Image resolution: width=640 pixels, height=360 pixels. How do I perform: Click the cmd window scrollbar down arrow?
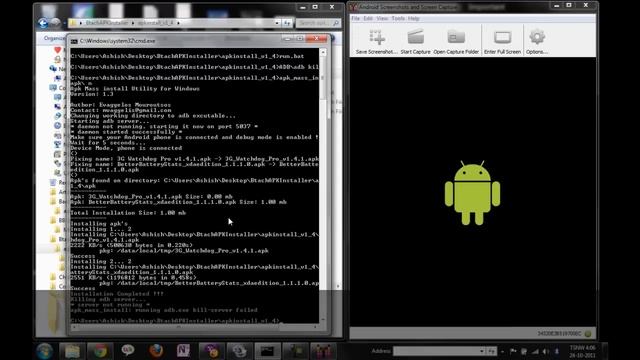323,320
